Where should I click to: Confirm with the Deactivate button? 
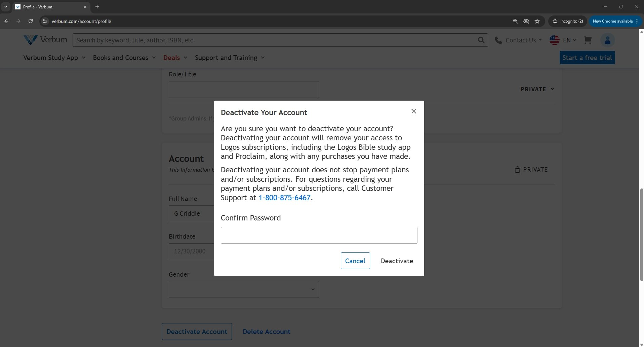pos(397,261)
